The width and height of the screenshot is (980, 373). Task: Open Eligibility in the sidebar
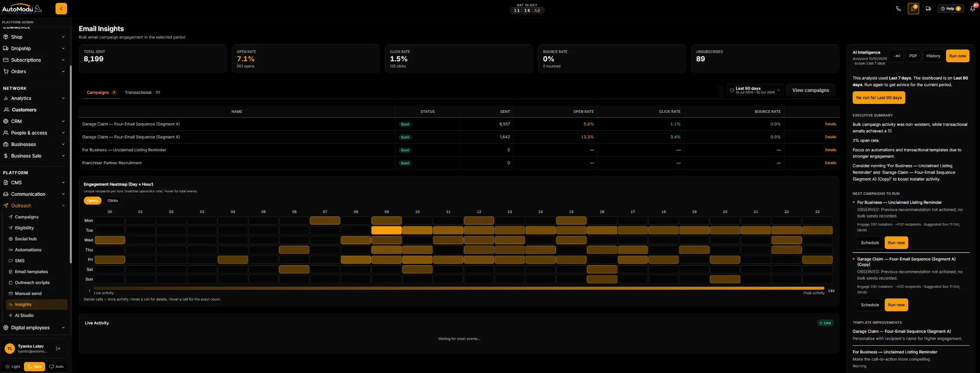[24, 228]
